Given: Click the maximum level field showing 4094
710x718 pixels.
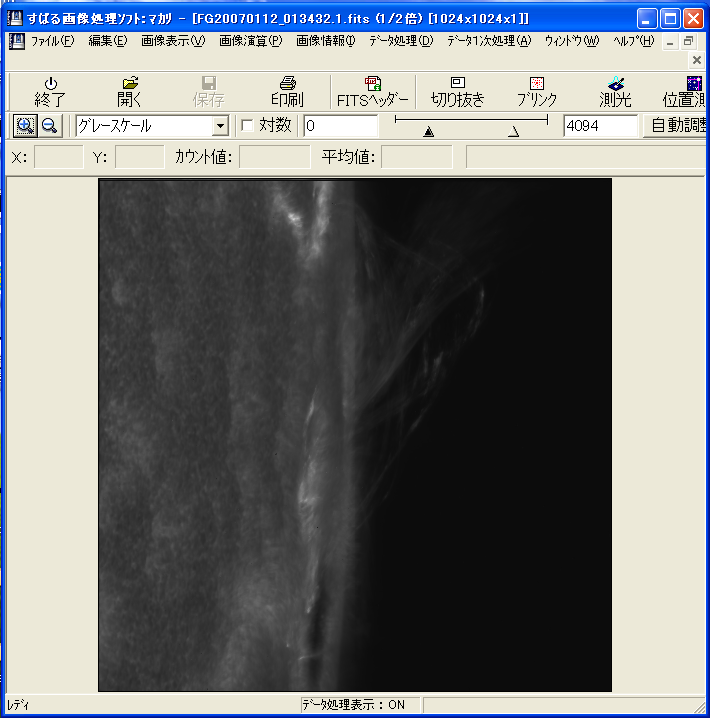Looking at the screenshot, I should 599,125.
